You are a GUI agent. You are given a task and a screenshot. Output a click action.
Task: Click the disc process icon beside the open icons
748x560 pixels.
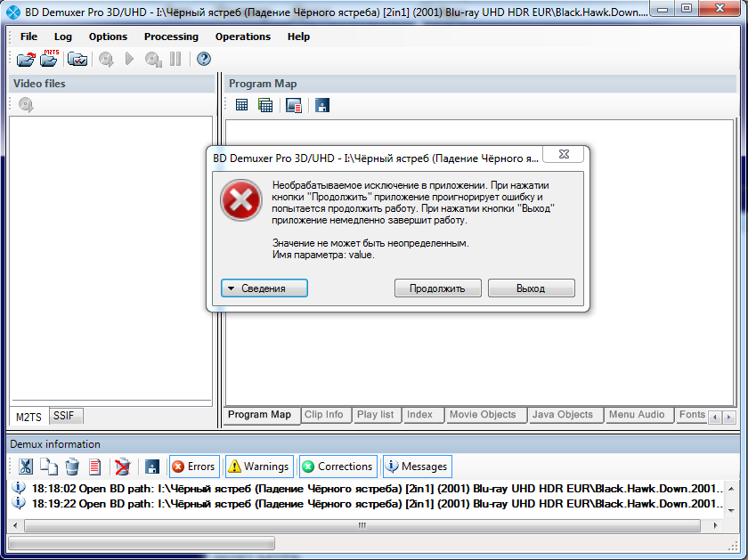(106, 59)
